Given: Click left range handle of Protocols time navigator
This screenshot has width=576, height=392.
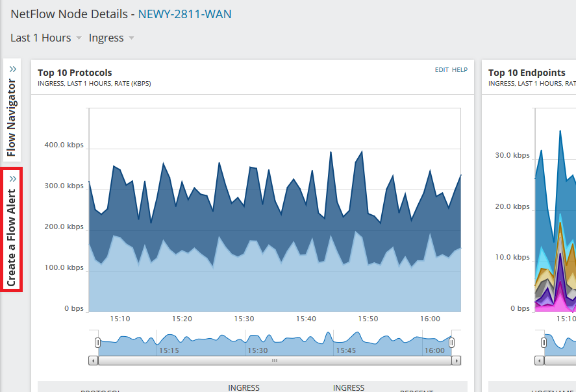Looking at the screenshot, I should tap(97, 342).
